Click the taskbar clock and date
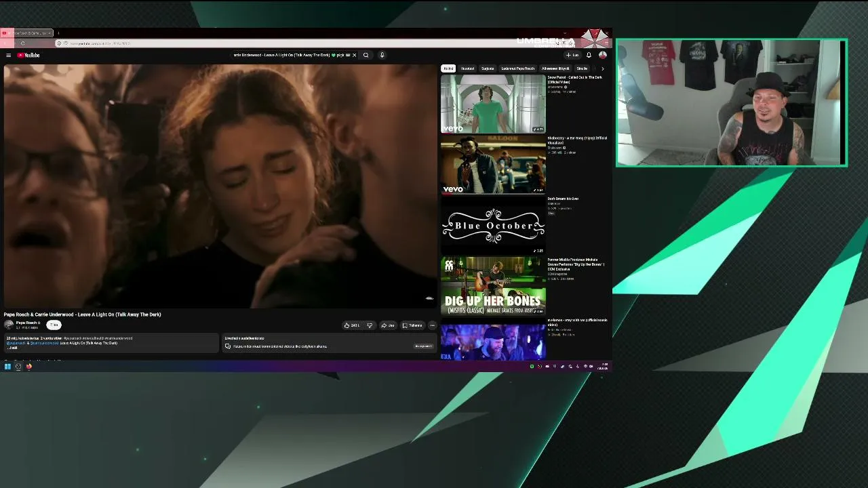Viewport: 868px width, 488px height. [604, 367]
